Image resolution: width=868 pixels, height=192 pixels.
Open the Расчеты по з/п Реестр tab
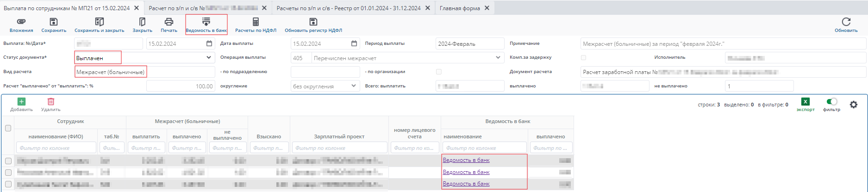(348, 8)
